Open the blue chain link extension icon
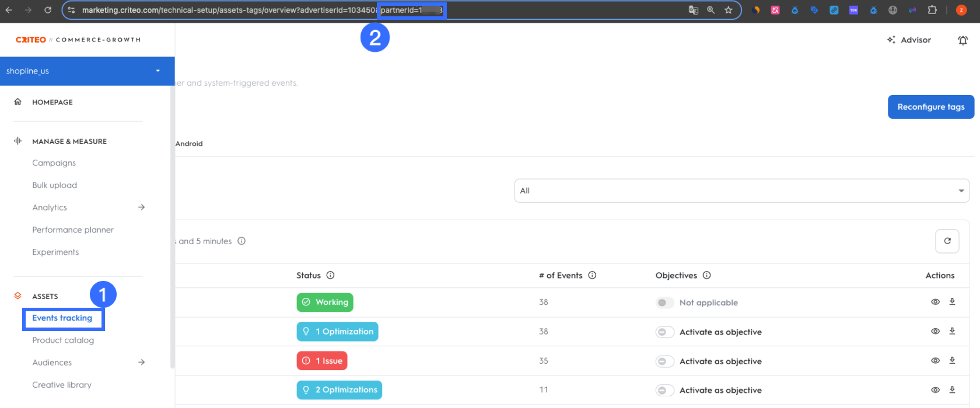This screenshot has height=408, width=980. tap(834, 10)
